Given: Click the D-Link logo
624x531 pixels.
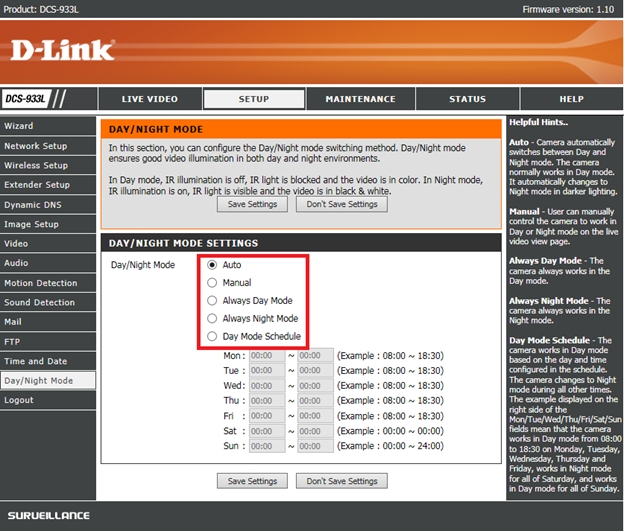Looking at the screenshot, I should pyautogui.click(x=62, y=50).
